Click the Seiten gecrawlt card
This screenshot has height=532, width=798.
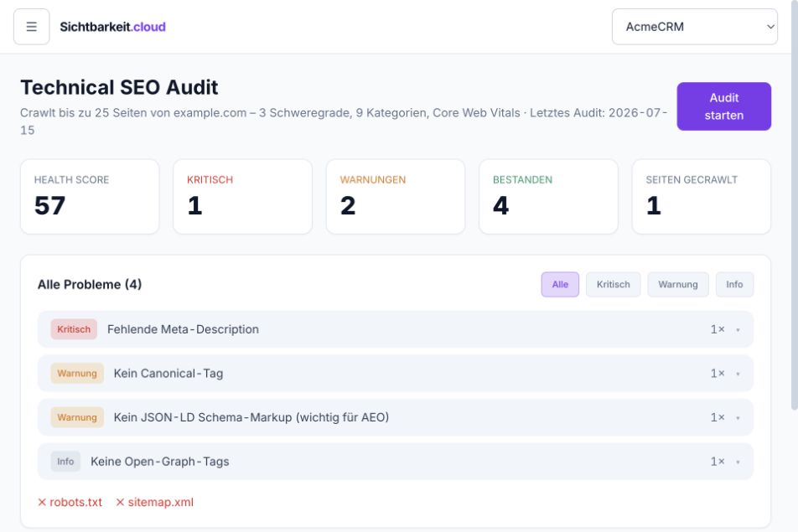coord(702,196)
